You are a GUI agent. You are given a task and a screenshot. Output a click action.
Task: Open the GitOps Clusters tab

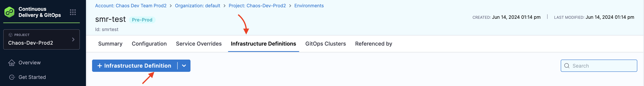point(325,44)
